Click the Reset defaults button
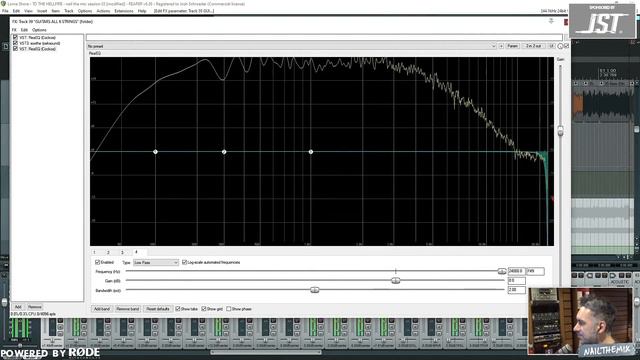Screen dimensions: 640x360 [158, 309]
